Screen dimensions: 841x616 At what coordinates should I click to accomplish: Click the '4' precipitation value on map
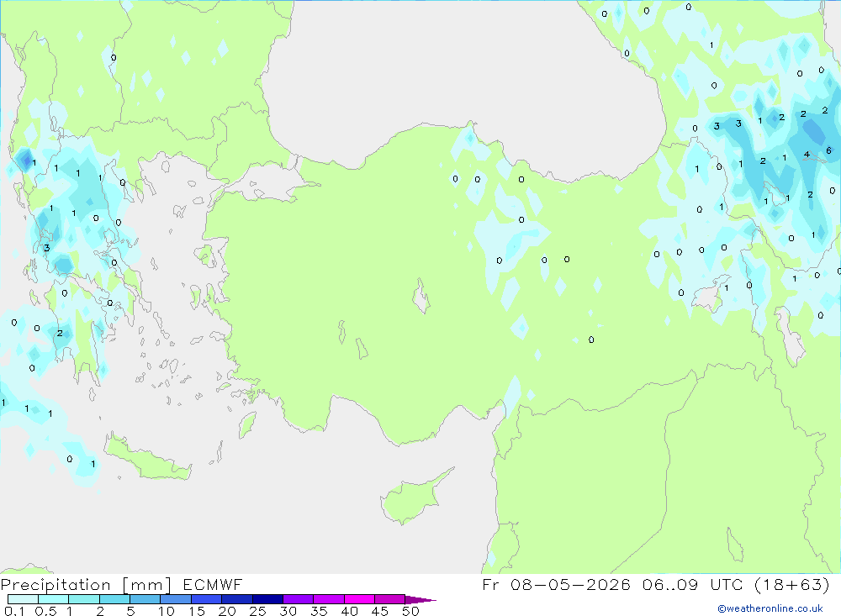[x=807, y=155]
